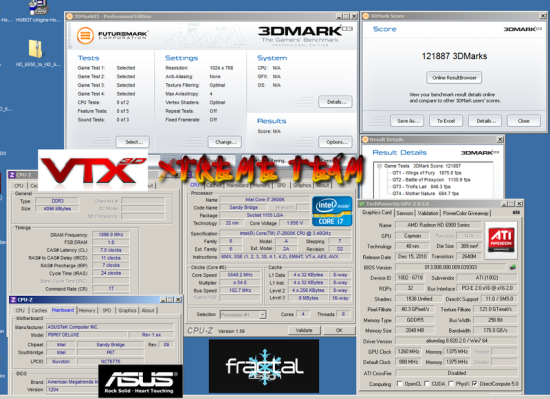Click the CPU-Z mainboard window title icon
550x399 pixels.
(x=13, y=300)
